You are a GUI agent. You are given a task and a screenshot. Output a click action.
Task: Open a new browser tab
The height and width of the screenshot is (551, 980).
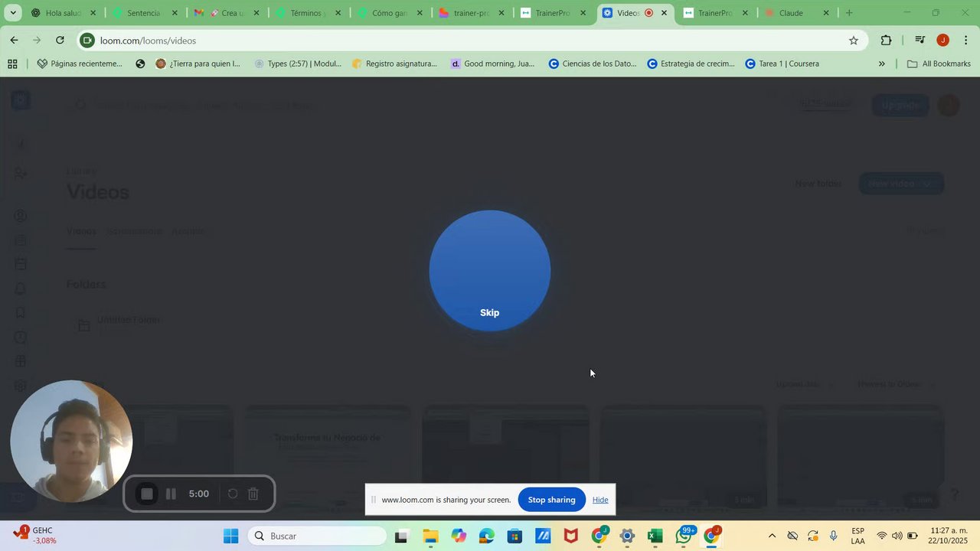tap(849, 13)
